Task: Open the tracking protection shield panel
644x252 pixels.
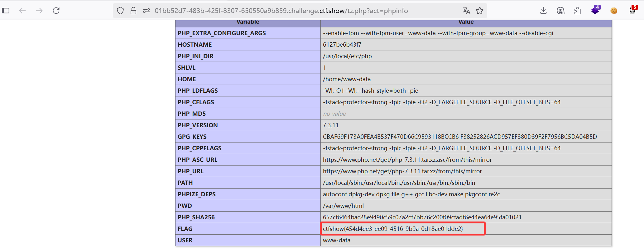Action: pos(120,11)
